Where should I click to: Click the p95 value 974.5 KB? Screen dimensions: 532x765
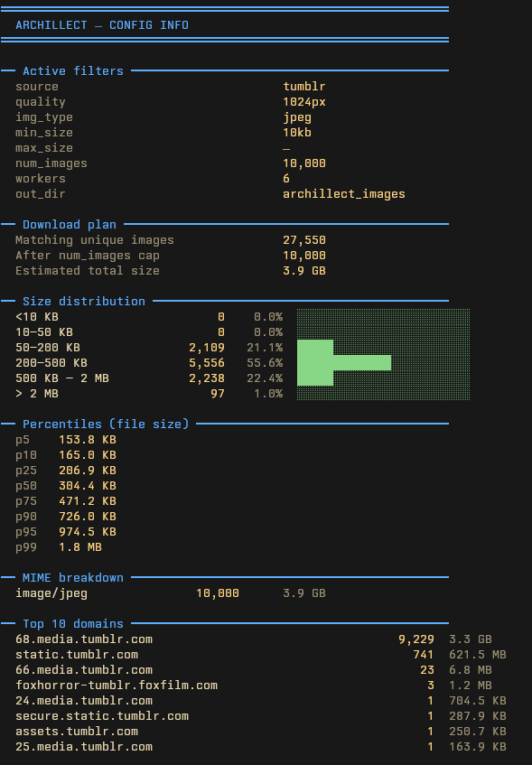(x=88, y=532)
